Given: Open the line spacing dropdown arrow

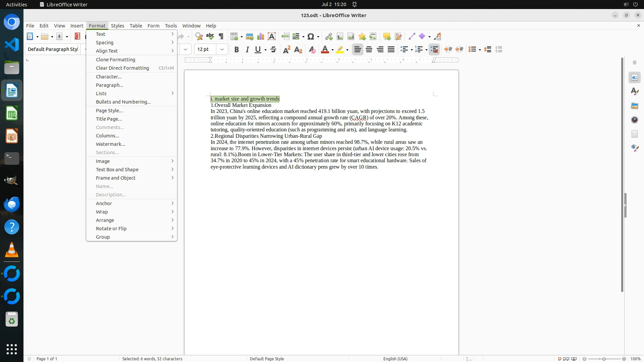Looking at the screenshot, I should click(x=480, y=50).
